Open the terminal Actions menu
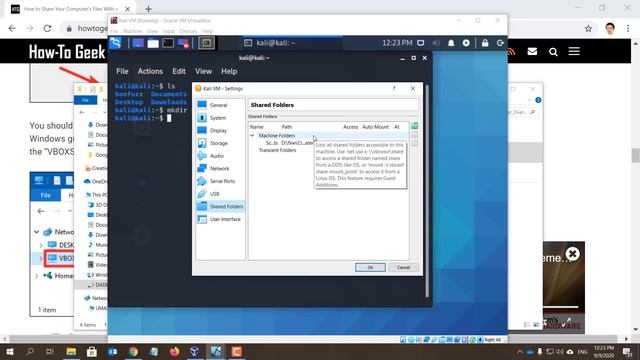This screenshot has width=640, height=360. 150,71
